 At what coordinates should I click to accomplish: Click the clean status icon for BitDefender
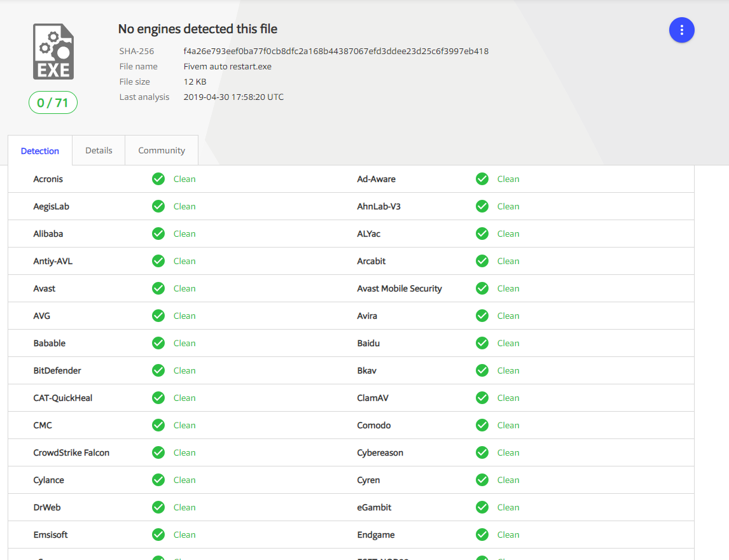tap(158, 370)
